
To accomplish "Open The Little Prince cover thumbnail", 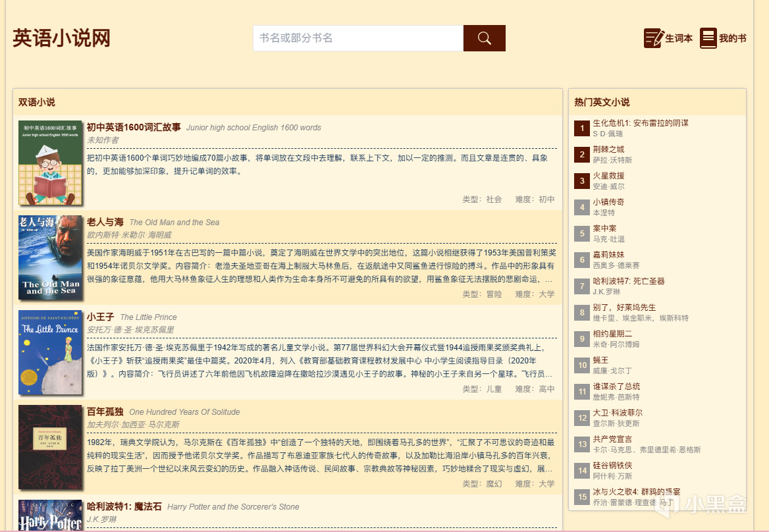I will (x=51, y=352).
